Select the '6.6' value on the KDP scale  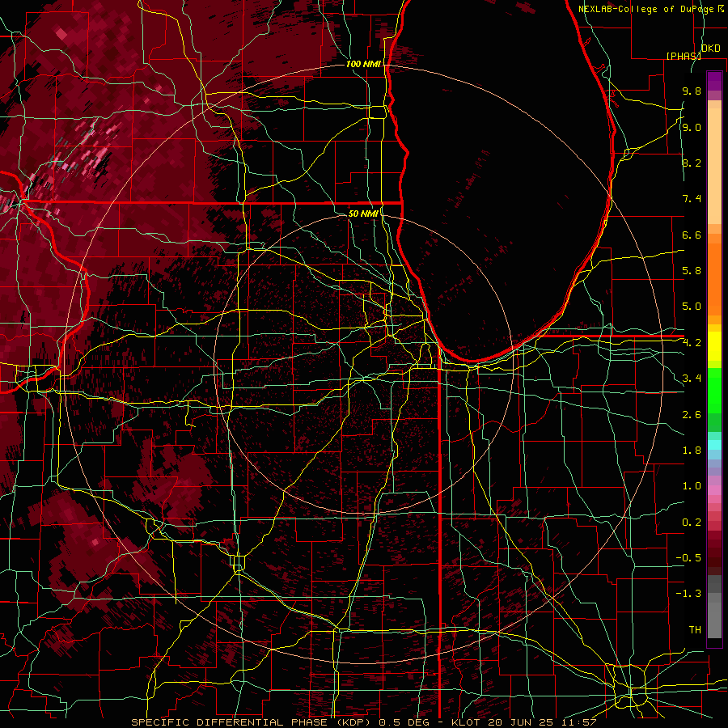pyautogui.click(x=692, y=235)
